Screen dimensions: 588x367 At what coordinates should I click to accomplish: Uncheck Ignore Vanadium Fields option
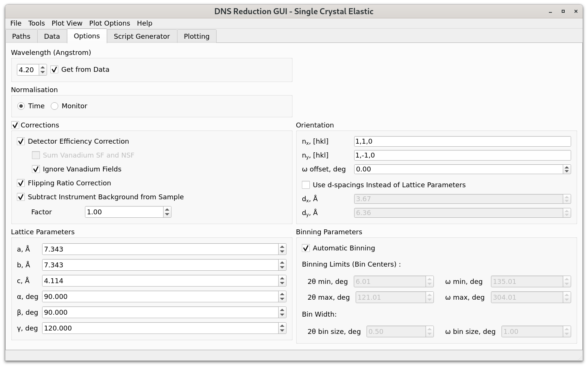tap(36, 169)
